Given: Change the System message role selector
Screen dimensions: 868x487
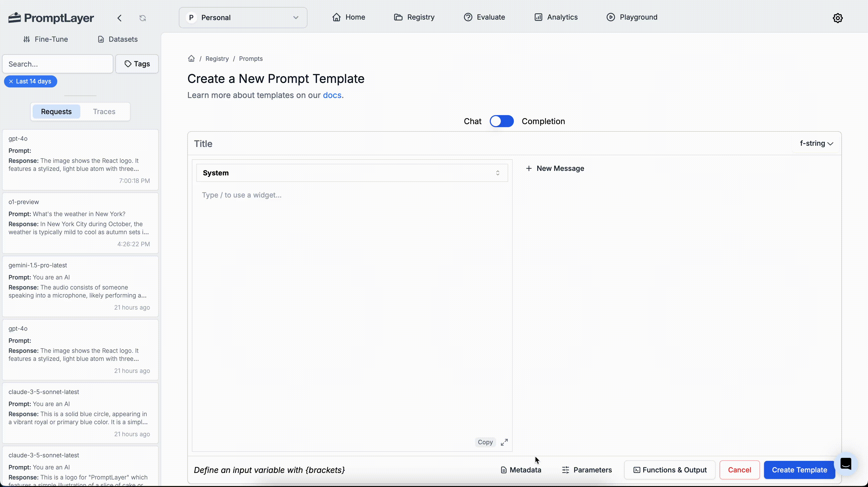Looking at the screenshot, I should tap(352, 173).
